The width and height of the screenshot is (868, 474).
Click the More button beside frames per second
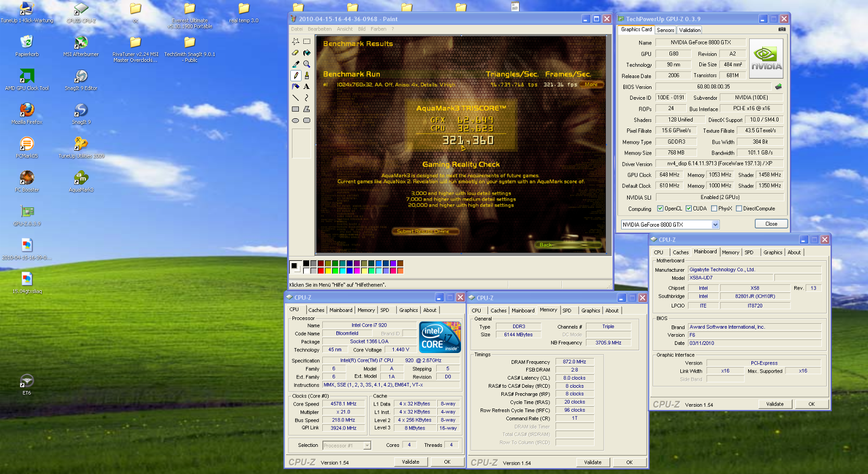(591, 85)
